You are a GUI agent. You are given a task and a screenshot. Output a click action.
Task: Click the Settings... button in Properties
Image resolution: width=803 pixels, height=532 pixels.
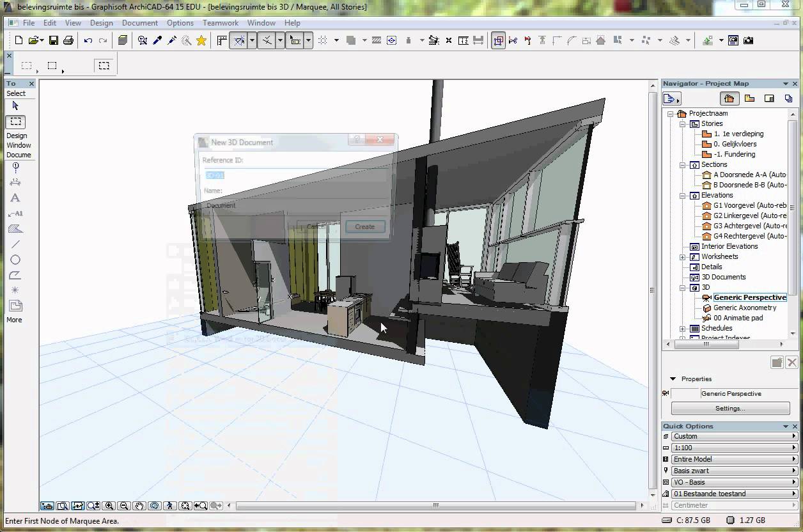(730, 408)
